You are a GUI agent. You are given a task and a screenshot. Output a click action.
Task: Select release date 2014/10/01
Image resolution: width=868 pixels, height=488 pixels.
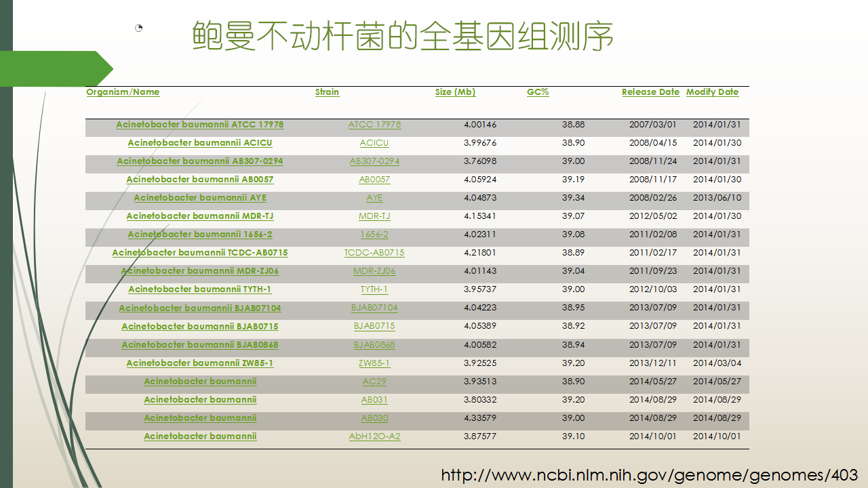pos(653,436)
